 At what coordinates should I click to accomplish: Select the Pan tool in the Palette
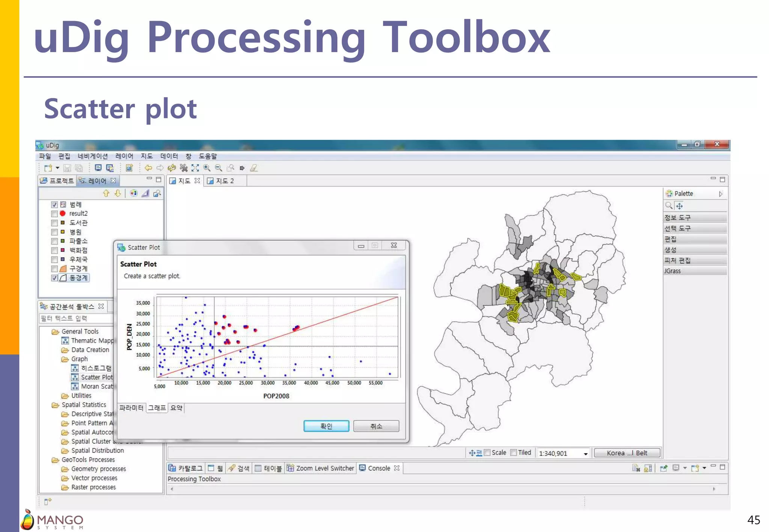(x=680, y=206)
